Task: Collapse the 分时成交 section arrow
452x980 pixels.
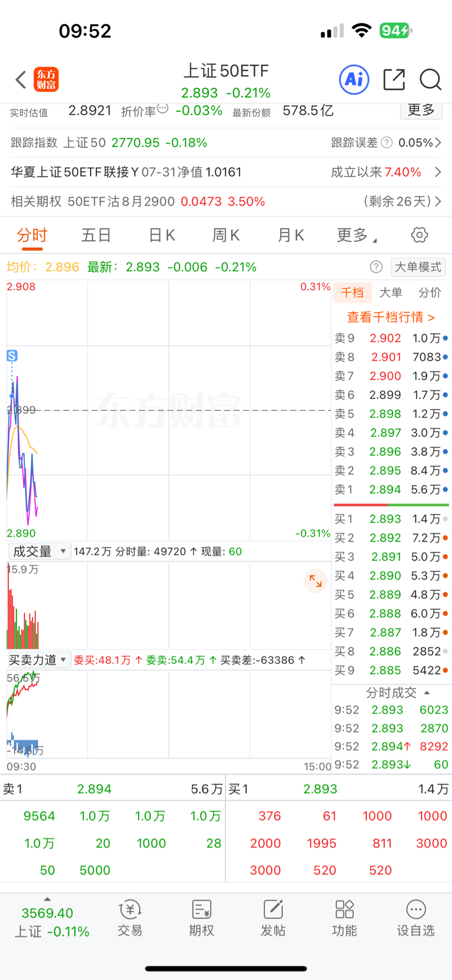Action: tap(427, 693)
